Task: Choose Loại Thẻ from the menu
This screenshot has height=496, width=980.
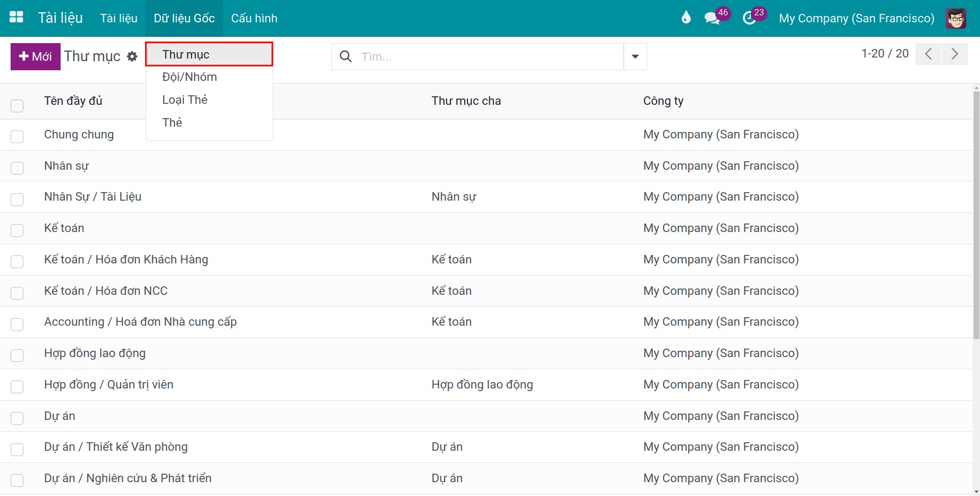Action: (x=209, y=100)
